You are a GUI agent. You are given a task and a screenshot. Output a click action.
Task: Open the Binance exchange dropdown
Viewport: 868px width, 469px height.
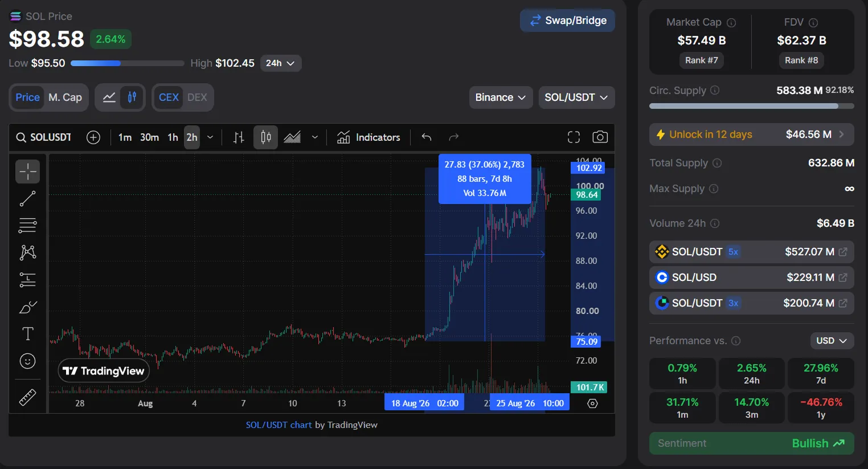[501, 97]
